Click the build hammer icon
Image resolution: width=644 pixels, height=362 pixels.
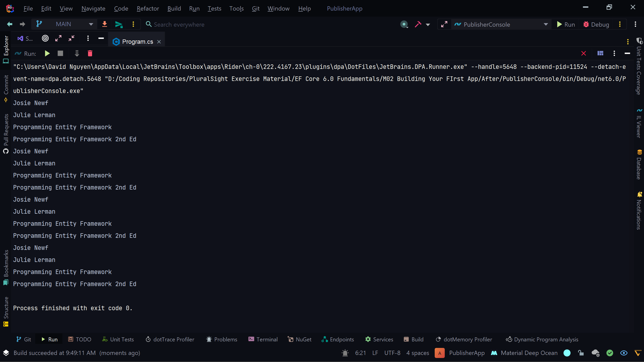coord(418,24)
